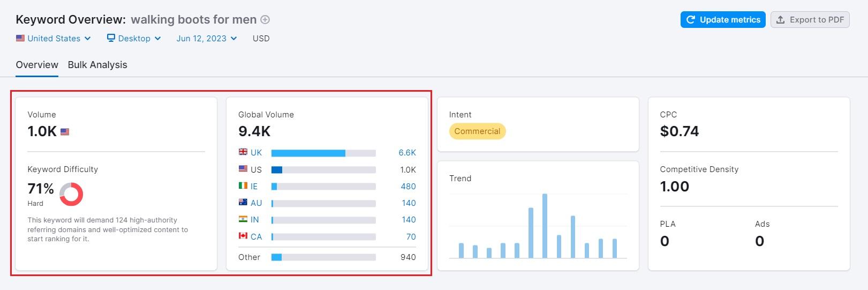
Task: Open the Jun 12, 2023 date picker
Action: pos(207,39)
